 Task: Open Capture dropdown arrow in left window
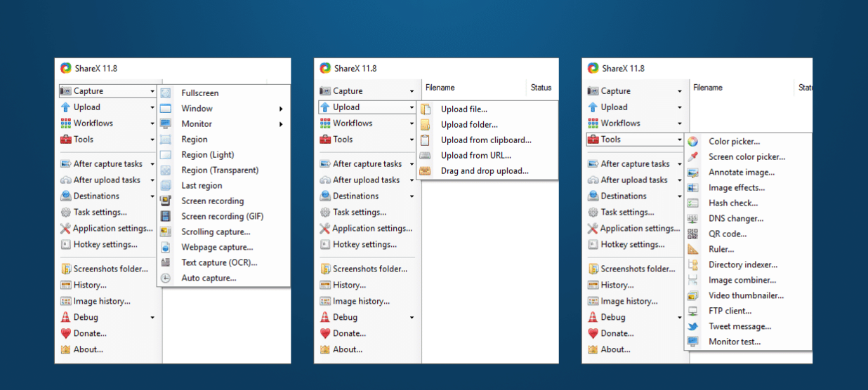point(152,92)
